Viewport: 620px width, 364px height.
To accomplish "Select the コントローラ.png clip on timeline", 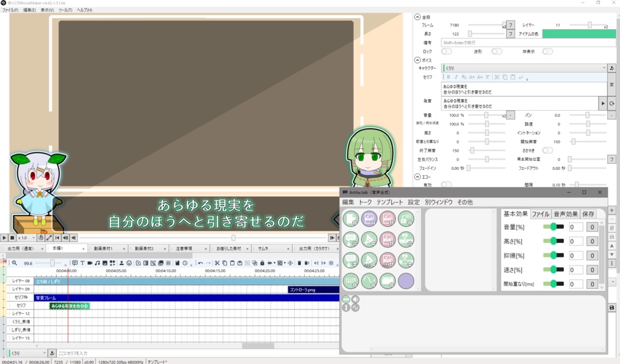I will click(x=314, y=290).
